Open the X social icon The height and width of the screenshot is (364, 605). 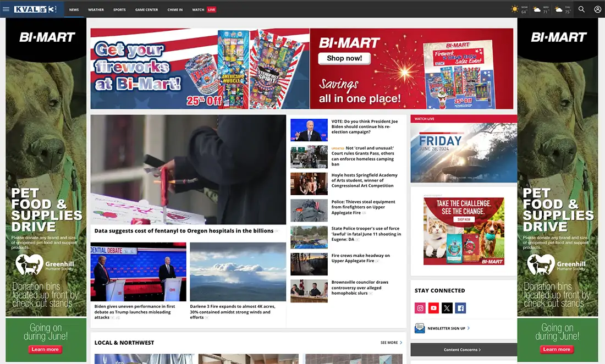(x=447, y=308)
